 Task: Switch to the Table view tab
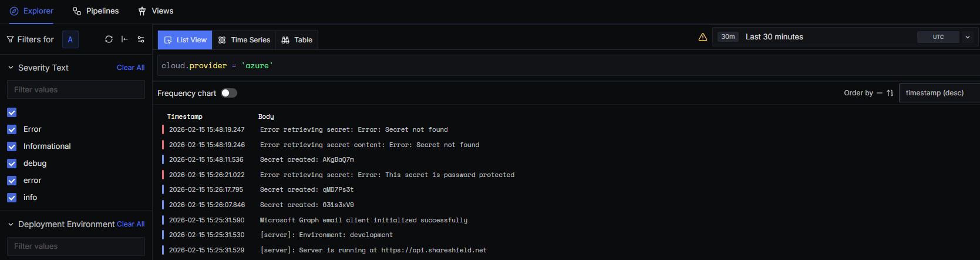(297, 40)
